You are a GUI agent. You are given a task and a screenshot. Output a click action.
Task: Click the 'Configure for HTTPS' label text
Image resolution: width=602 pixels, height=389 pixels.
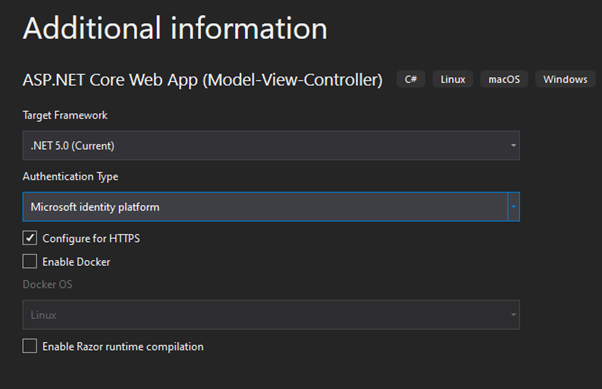91,238
